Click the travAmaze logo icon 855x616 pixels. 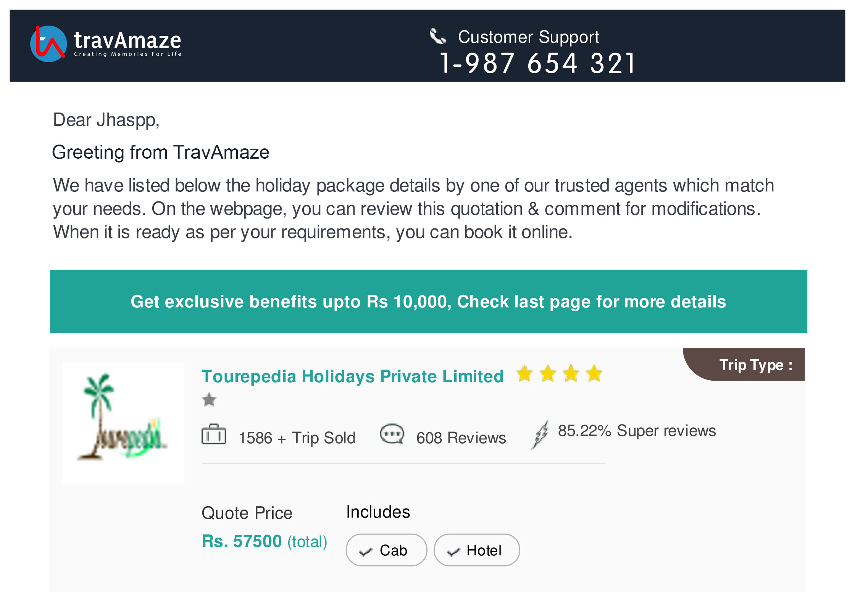[x=48, y=44]
